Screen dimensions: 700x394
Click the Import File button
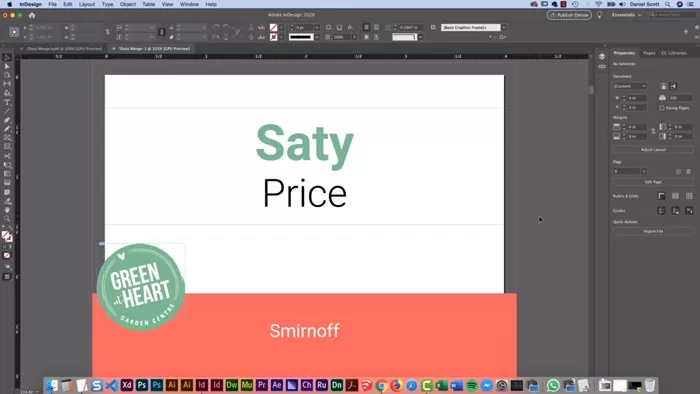[x=653, y=231]
